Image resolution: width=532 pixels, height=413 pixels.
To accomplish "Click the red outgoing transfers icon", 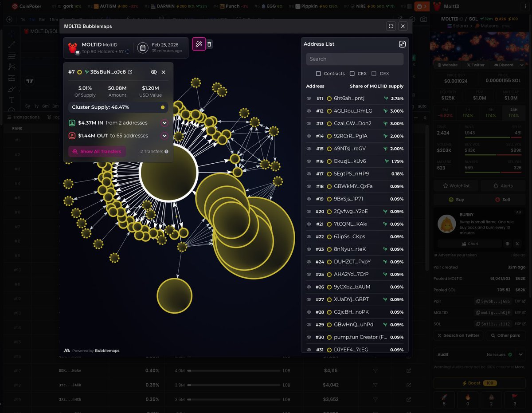I will tap(72, 136).
